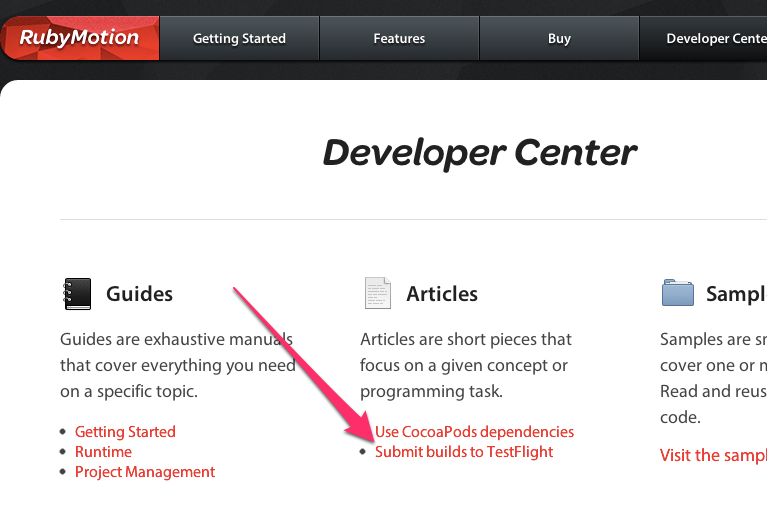767x515 pixels.
Task: Click the RubyMotion logo
Action: click(x=80, y=38)
